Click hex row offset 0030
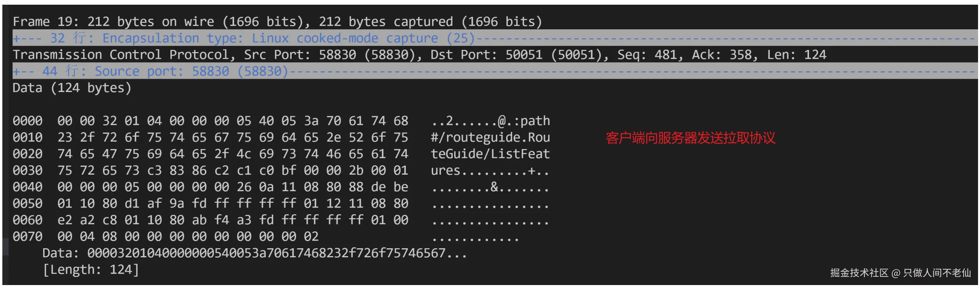The width and height of the screenshot is (980, 287). click(x=27, y=171)
